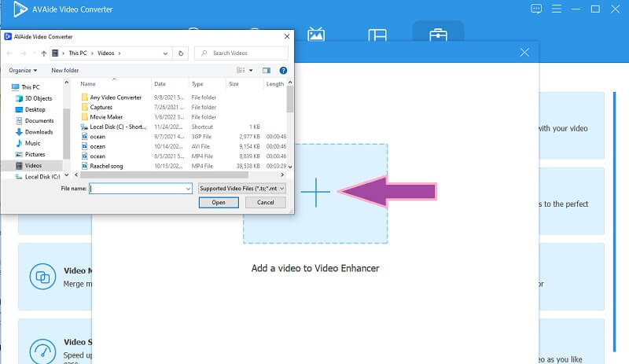Screen dimensions: 629x364
Task: Open file dialog help icon
Action: [283, 70]
